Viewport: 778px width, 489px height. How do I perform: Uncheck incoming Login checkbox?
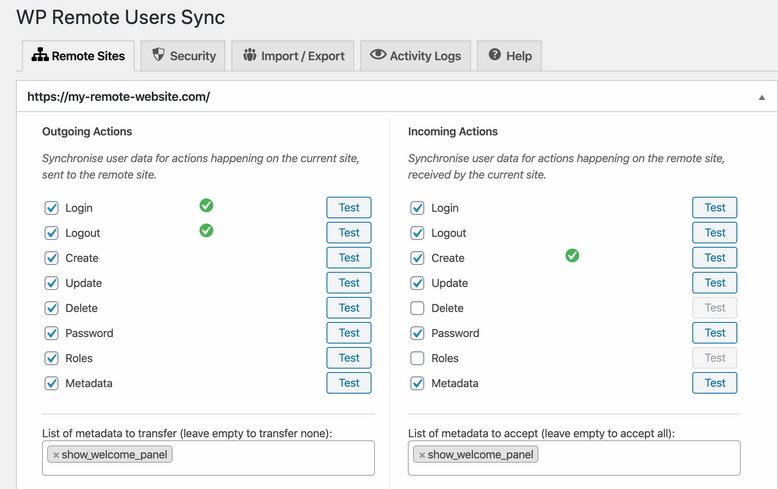coord(417,208)
